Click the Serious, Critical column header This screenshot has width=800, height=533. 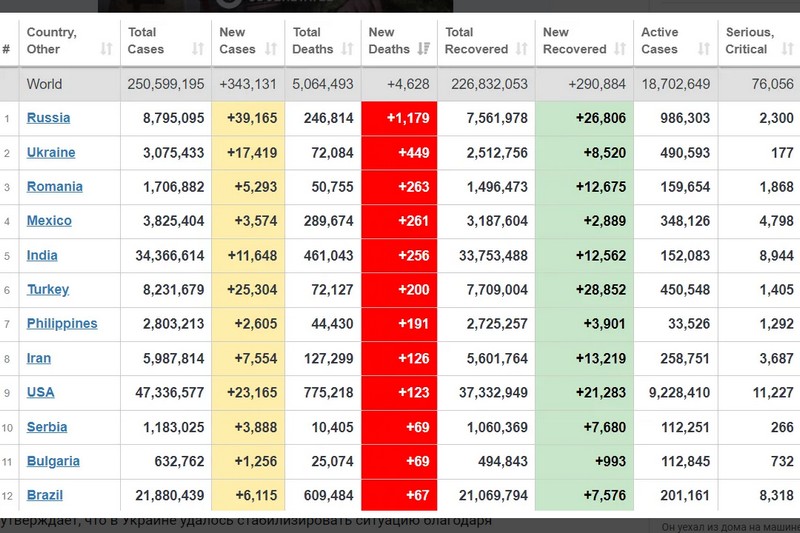click(x=759, y=43)
